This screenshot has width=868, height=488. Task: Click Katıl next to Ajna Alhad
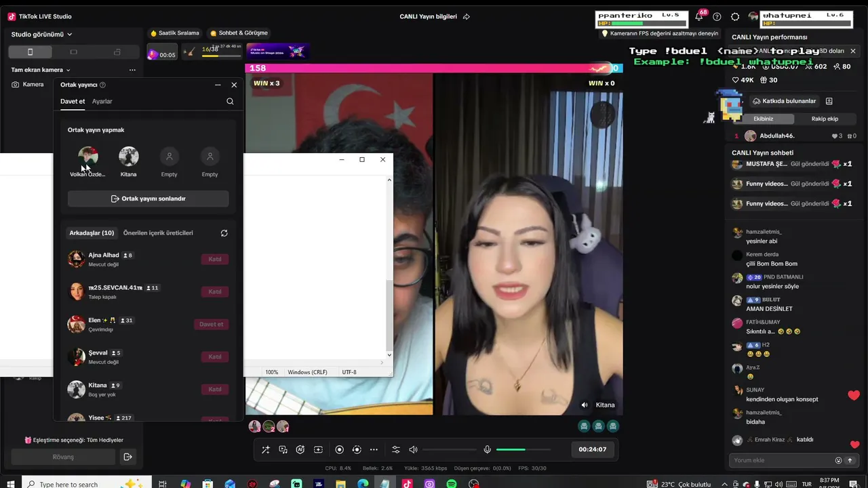tap(215, 259)
